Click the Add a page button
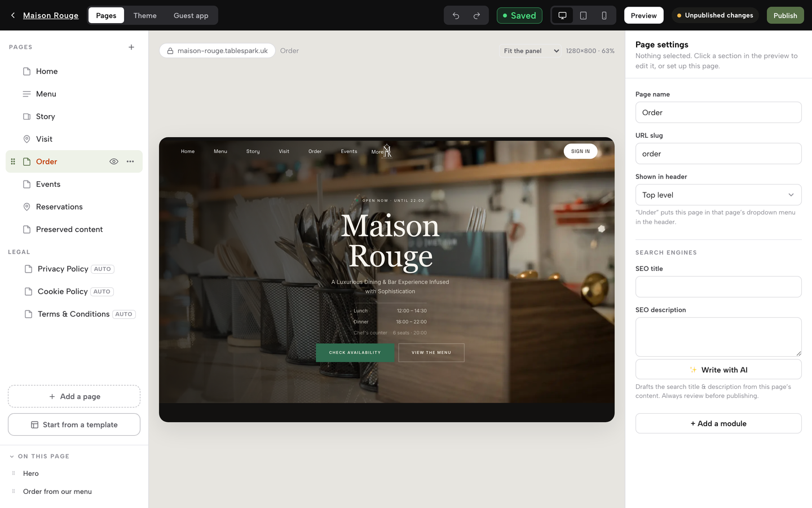 (74, 396)
